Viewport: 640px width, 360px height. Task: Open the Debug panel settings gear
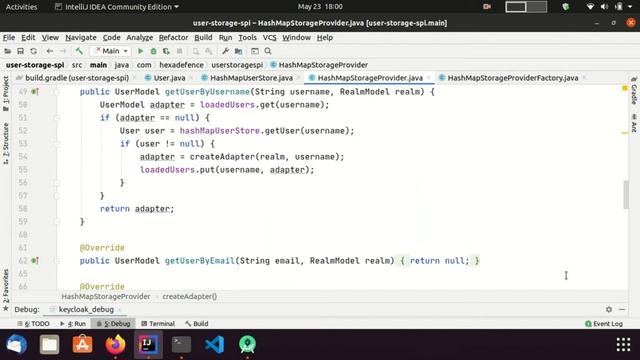(609, 309)
